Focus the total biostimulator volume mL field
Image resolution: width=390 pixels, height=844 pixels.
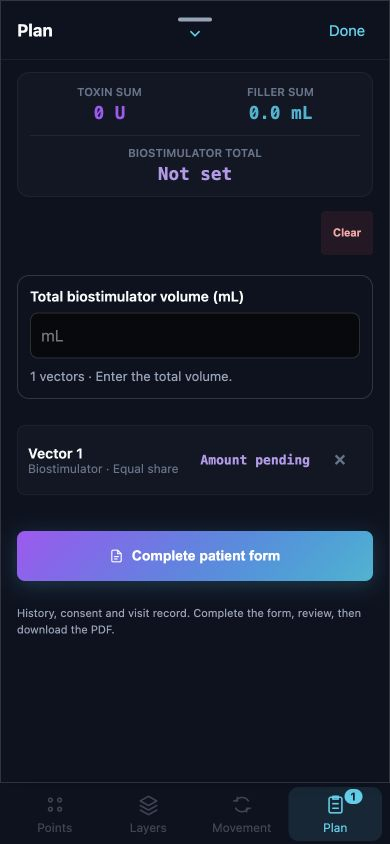point(195,336)
